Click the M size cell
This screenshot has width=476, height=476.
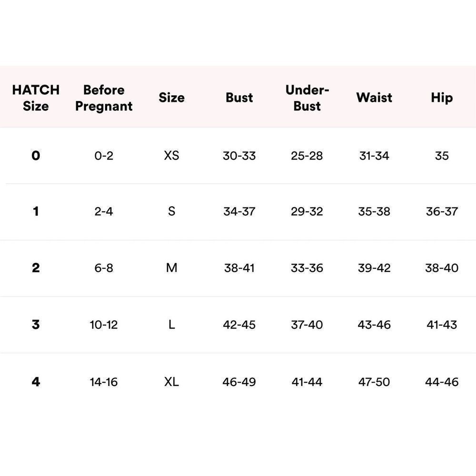[171, 268]
